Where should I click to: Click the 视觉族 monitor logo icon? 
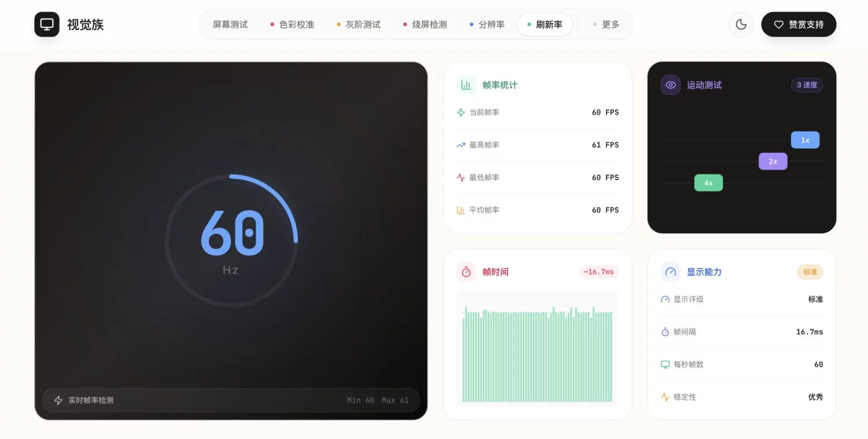pos(46,24)
